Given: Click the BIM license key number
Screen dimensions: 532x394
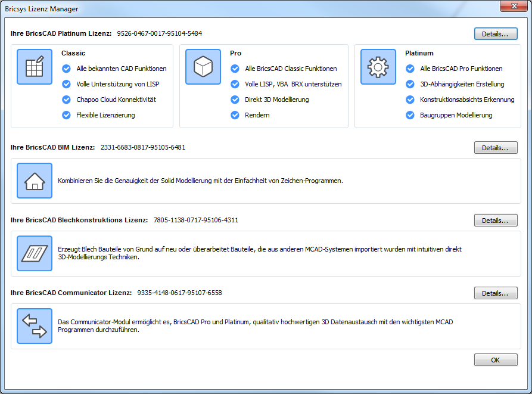Looking at the screenshot, I should (x=142, y=147).
